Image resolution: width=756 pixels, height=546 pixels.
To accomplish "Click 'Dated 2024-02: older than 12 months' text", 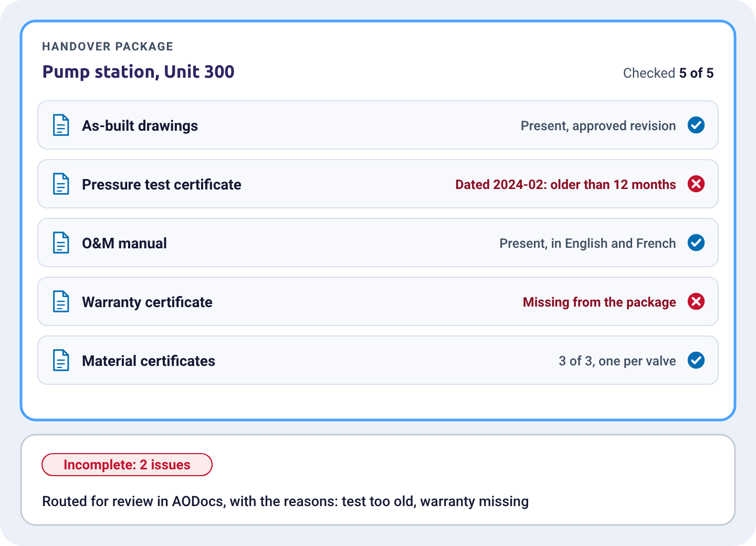I will coord(565,185).
